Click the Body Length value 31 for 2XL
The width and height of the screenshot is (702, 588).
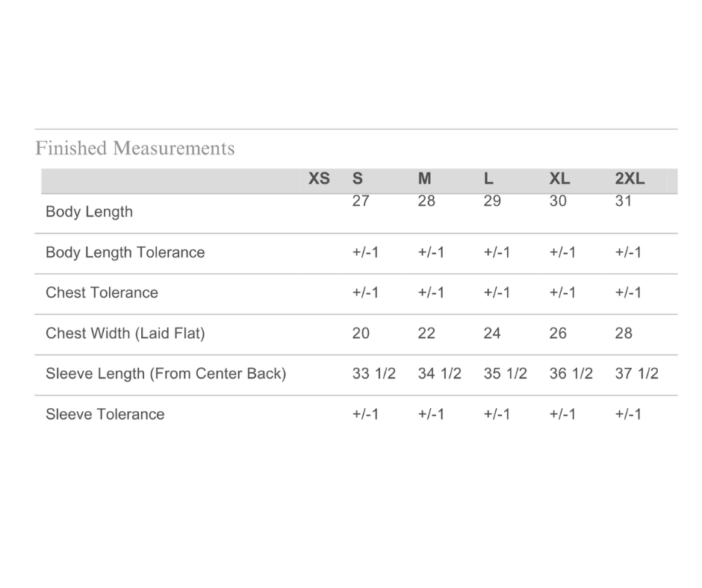624,201
